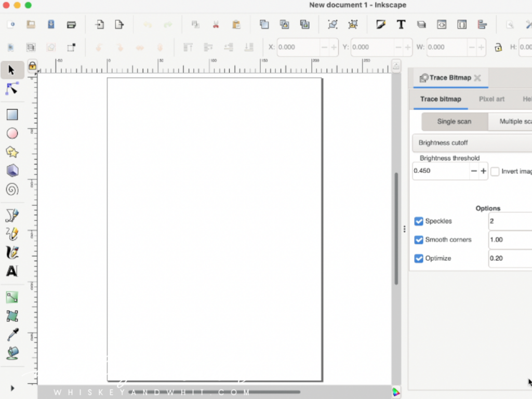This screenshot has width=532, height=399.
Task: Open Align and Distribute icon
Action: [x=482, y=24]
